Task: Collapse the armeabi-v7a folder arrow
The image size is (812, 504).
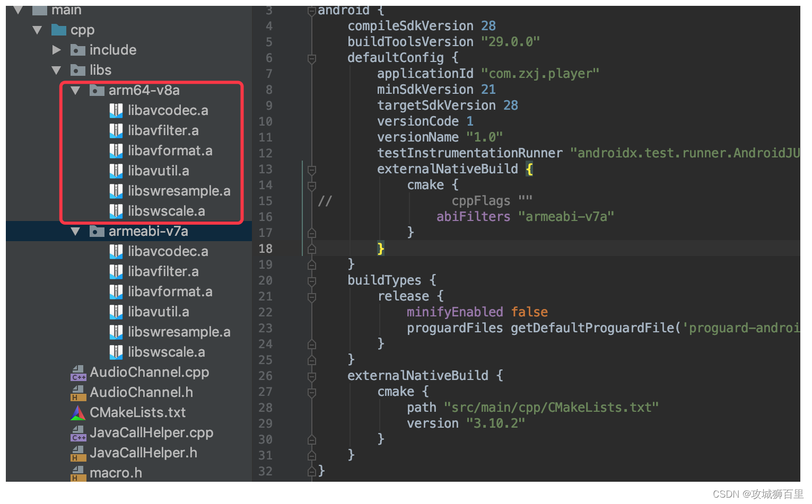Action: [75, 232]
